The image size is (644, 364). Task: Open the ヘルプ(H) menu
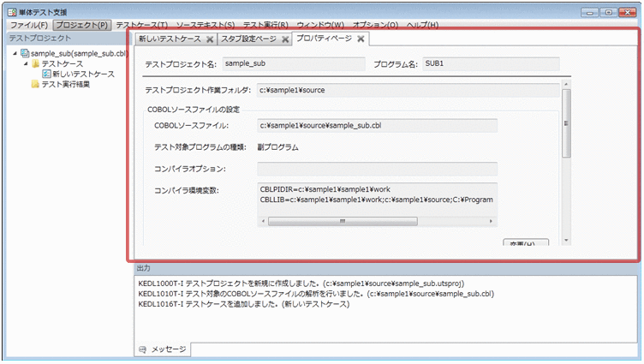(423, 25)
